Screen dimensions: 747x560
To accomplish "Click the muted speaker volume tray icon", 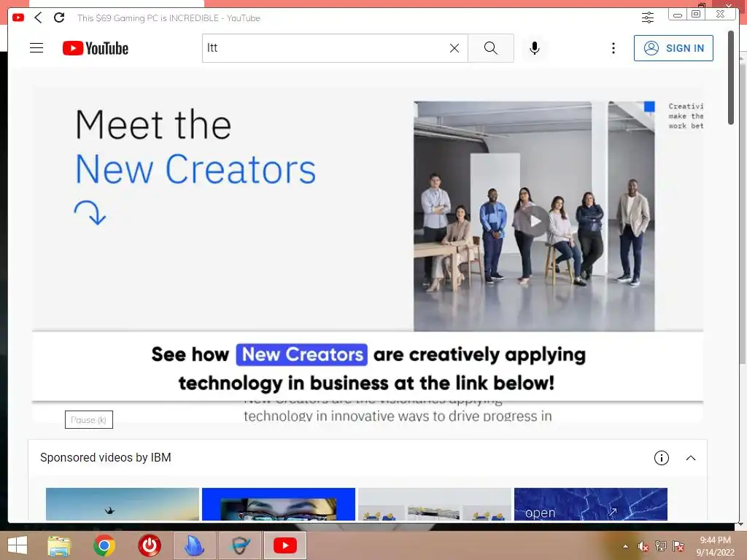I will (x=643, y=546).
